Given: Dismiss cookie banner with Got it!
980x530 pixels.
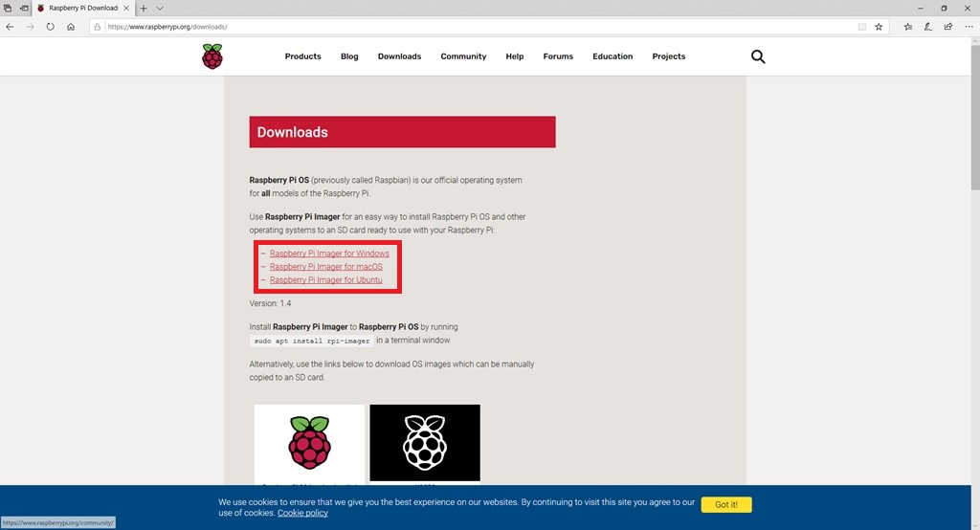Looking at the screenshot, I should click(x=726, y=504).
